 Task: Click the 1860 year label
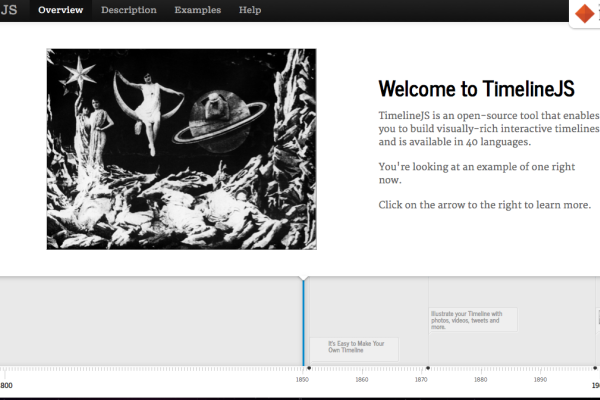click(362, 380)
